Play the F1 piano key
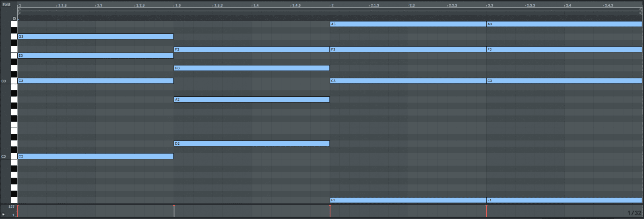Viewport: 644px width, 219px height. pyautogui.click(x=14, y=200)
